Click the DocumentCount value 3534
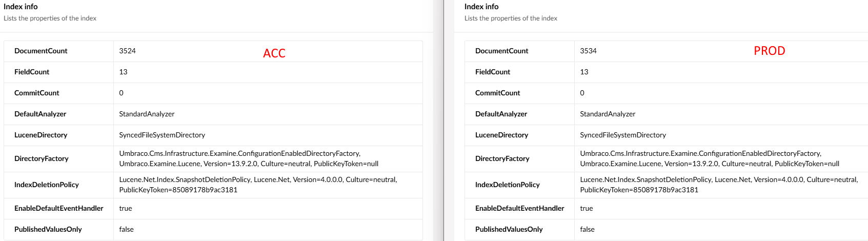 pos(588,51)
